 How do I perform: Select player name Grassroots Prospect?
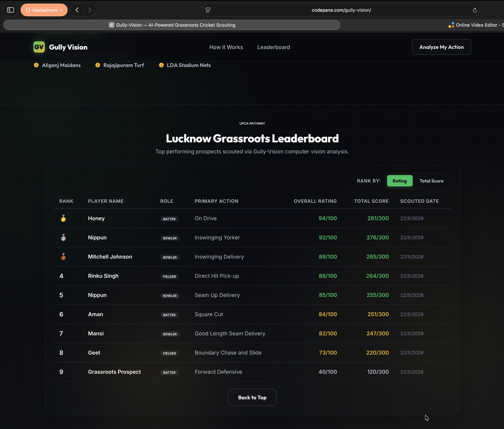pyautogui.click(x=114, y=372)
